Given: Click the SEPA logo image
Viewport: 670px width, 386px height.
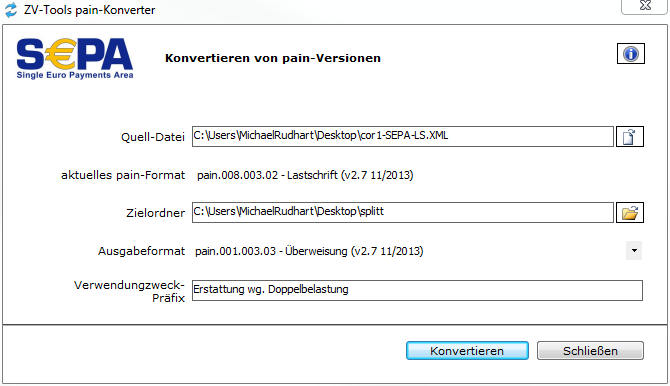Looking at the screenshot, I should coord(75,58).
